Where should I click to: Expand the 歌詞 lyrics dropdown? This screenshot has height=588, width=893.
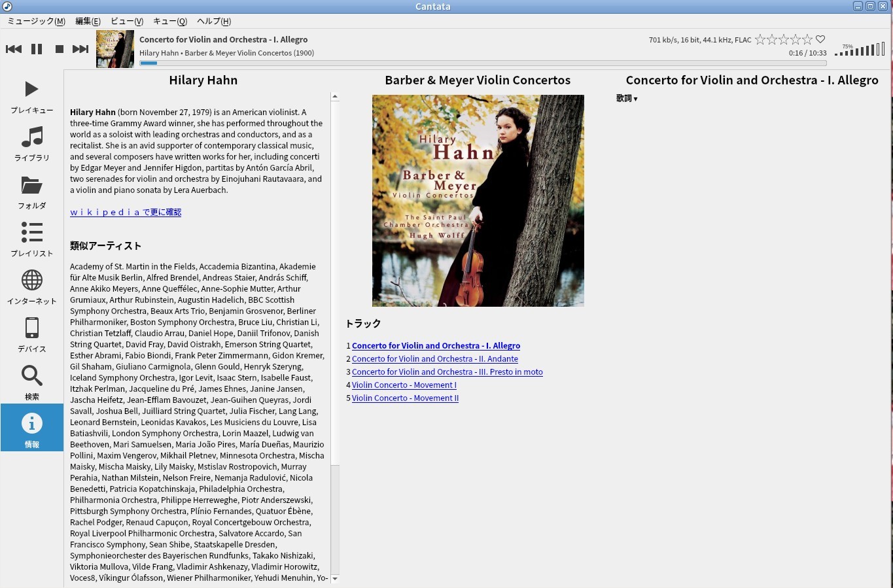point(627,99)
